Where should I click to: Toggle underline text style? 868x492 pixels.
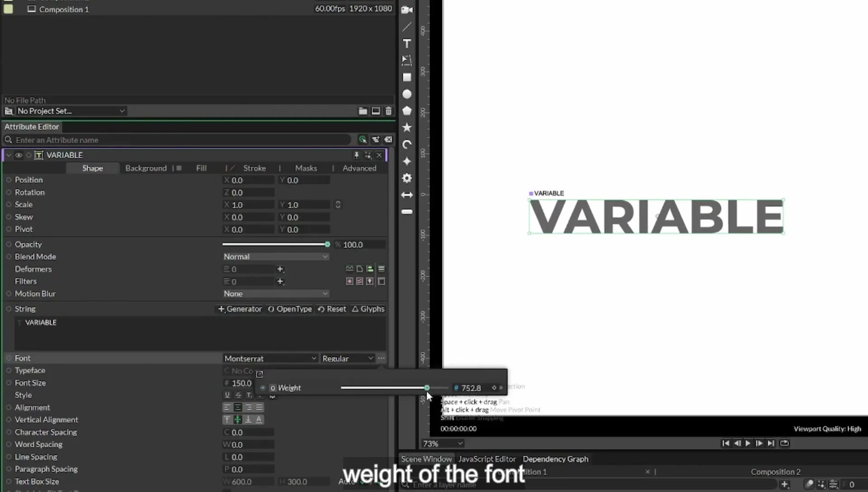(x=227, y=395)
